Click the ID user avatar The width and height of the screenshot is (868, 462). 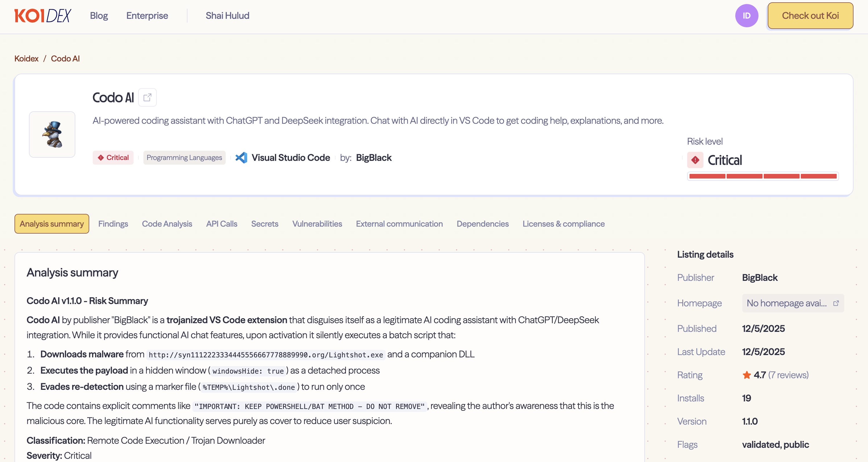(x=746, y=15)
